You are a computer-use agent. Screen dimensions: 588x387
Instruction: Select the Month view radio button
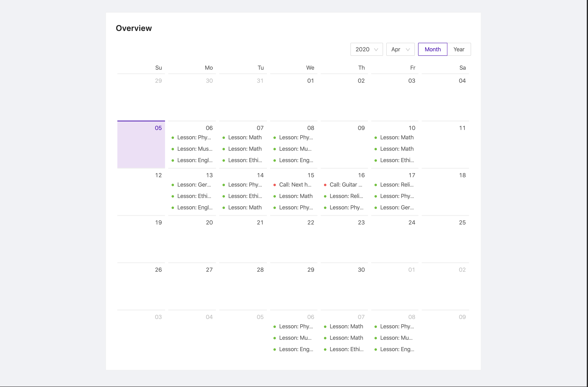(433, 49)
